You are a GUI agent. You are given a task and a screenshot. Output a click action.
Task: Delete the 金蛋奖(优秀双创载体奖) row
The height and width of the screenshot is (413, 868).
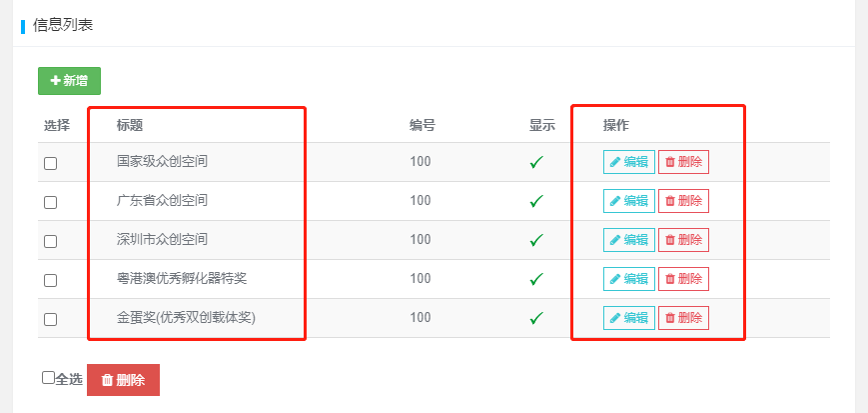683,318
